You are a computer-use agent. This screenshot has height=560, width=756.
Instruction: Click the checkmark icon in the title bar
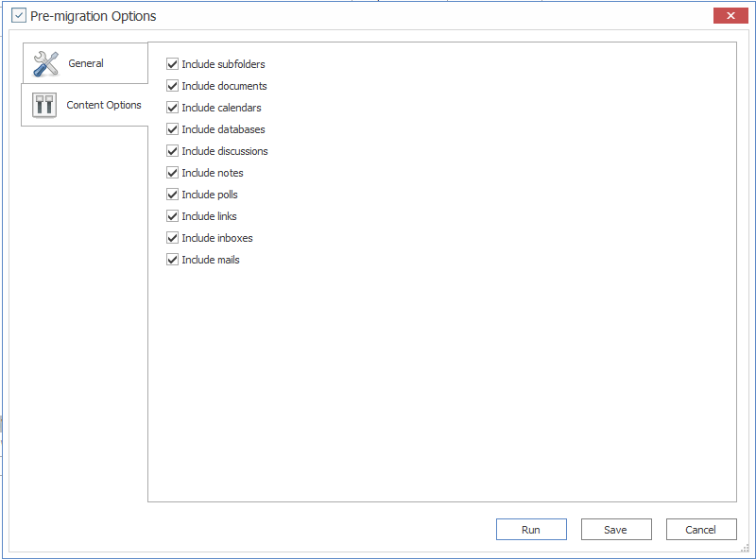(x=18, y=15)
